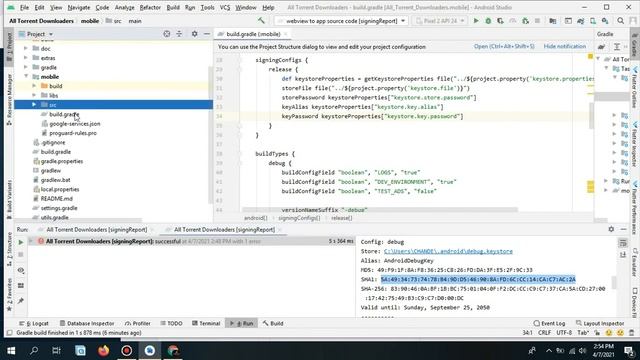The height and width of the screenshot is (360, 640).
Task: Switch to first signingReport Run tab
Action: tap(96, 230)
